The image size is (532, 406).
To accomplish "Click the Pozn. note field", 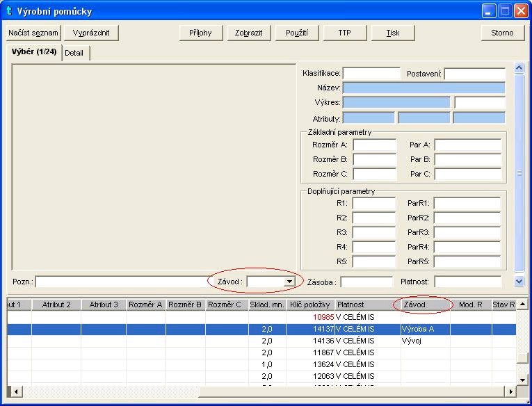I will 123,282.
